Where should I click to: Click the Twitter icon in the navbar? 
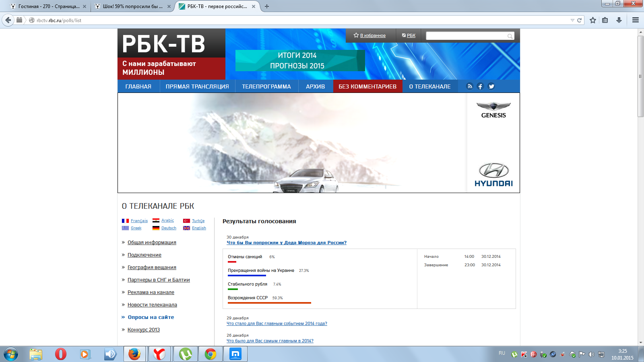click(491, 86)
